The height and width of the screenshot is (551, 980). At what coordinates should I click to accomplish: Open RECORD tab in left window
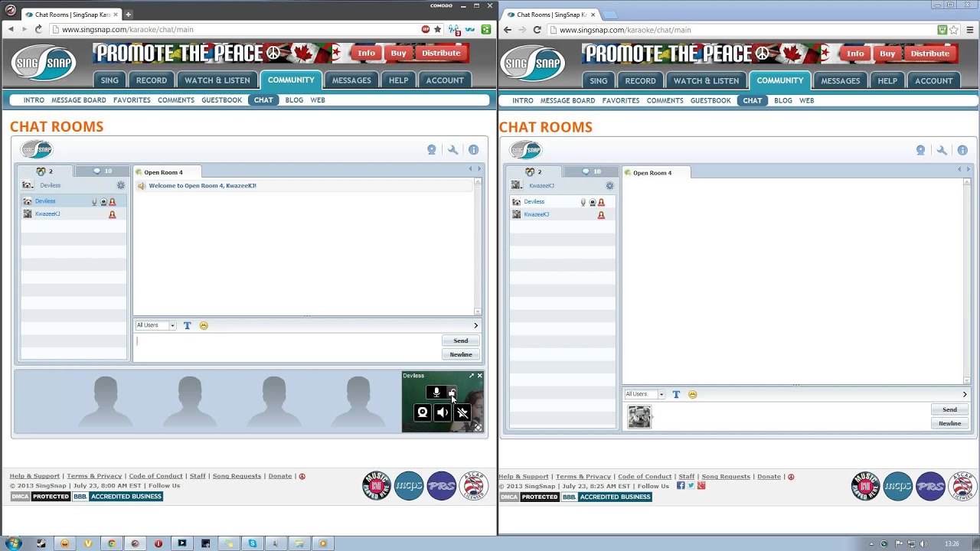pyautogui.click(x=152, y=80)
